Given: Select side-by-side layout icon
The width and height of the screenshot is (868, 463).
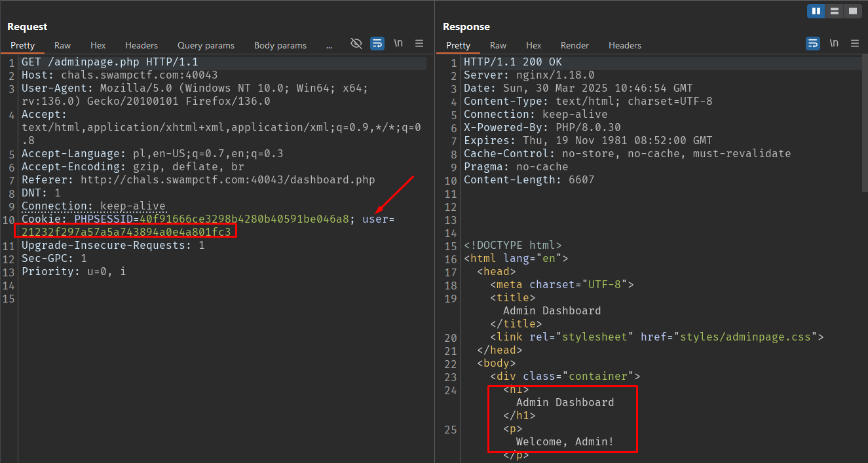Looking at the screenshot, I should pyautogui.click(x=816, y=11).
